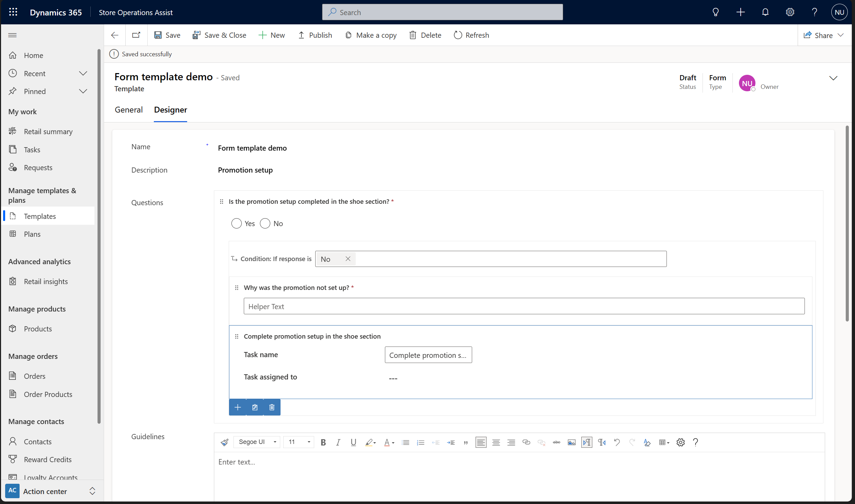Click the Italic formatting icon

338,443
